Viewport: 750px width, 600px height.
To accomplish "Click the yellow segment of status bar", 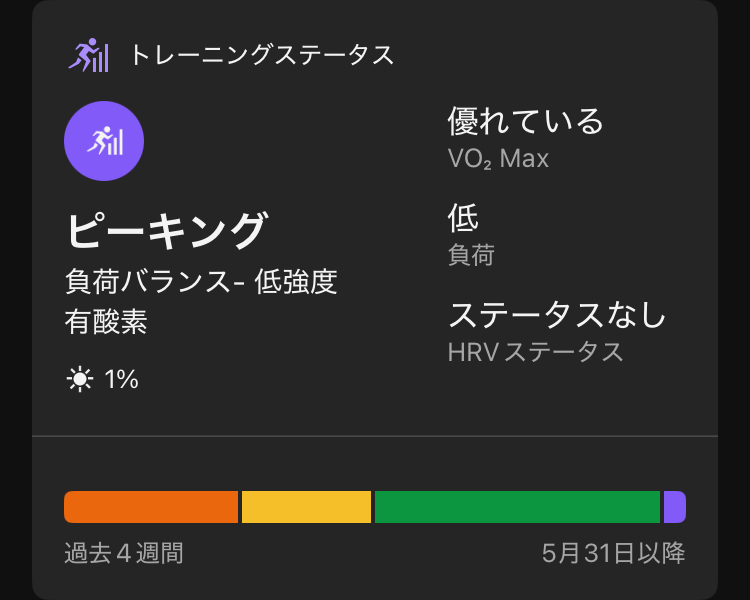I will tap(306, 507).
